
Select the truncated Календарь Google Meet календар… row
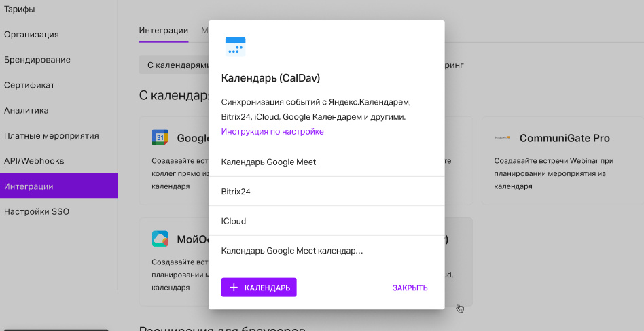click(327, 251)
